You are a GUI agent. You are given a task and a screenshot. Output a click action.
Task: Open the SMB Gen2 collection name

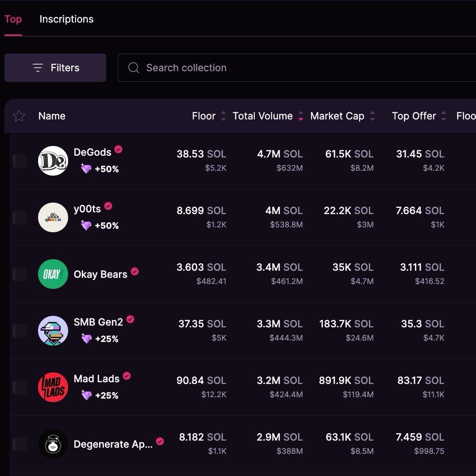[x=98, y=322]
